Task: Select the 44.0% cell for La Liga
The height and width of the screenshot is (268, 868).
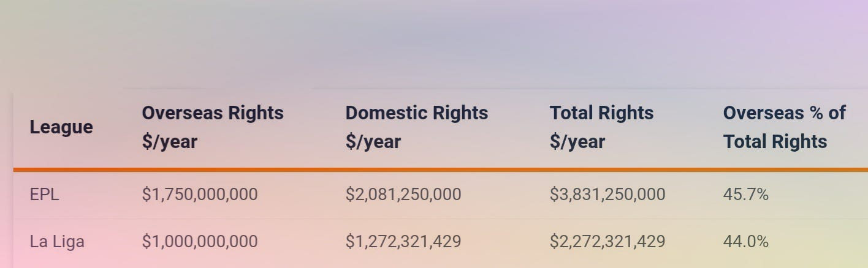Action: pos(745,242)
